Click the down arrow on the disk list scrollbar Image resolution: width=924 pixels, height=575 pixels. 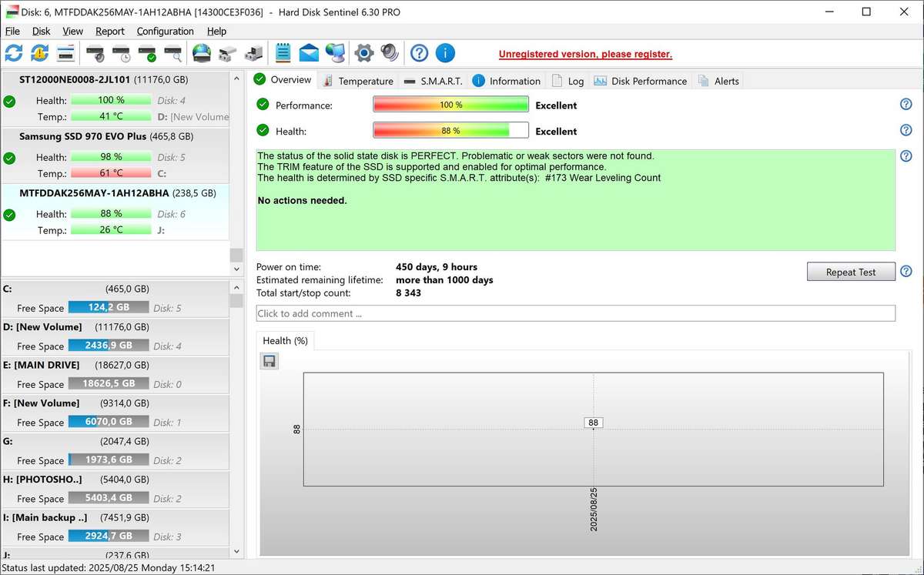[236, 267]
